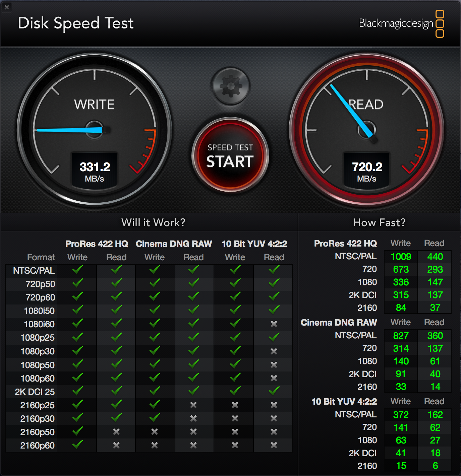Click Cinema DNG 1080 write value 140
This screenshot has height=476, width=461.
pos(401,361)
